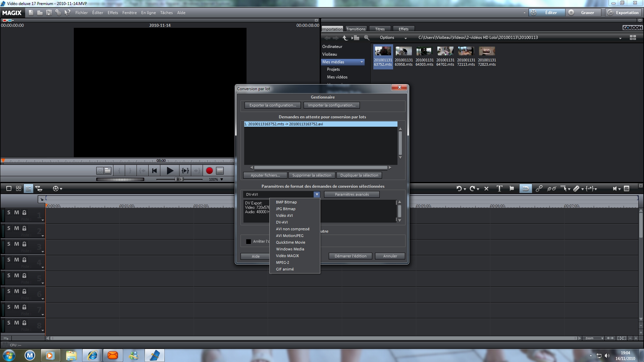Navigate up one folder in media pool

coord(345,38)
